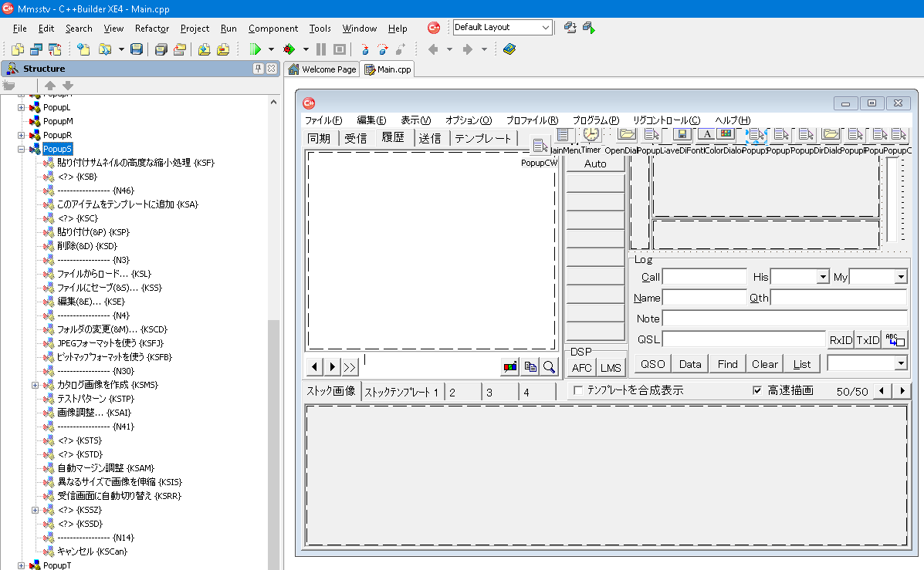Select the Timer component icon on form
This screenshot has width=924, height=570.
tap(591, 134)
